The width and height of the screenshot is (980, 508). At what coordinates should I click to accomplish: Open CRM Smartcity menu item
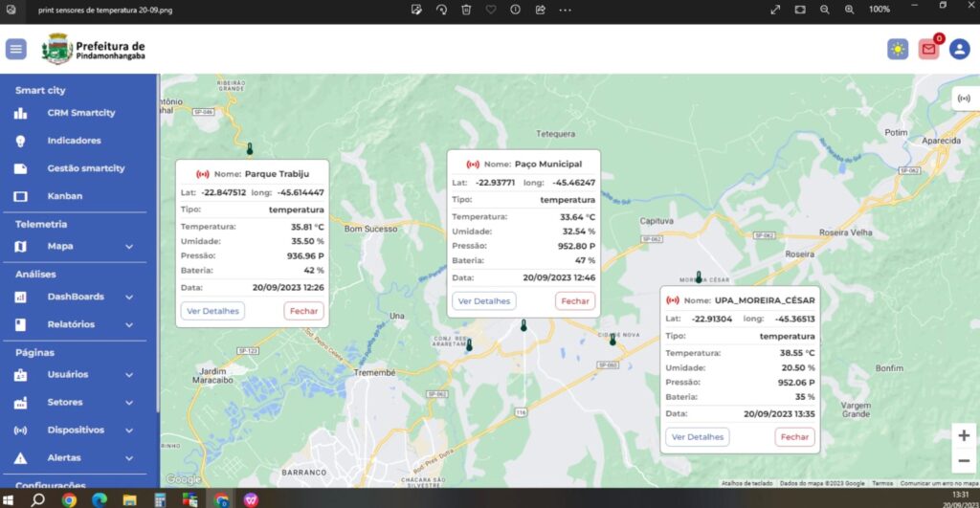[80, 113]
